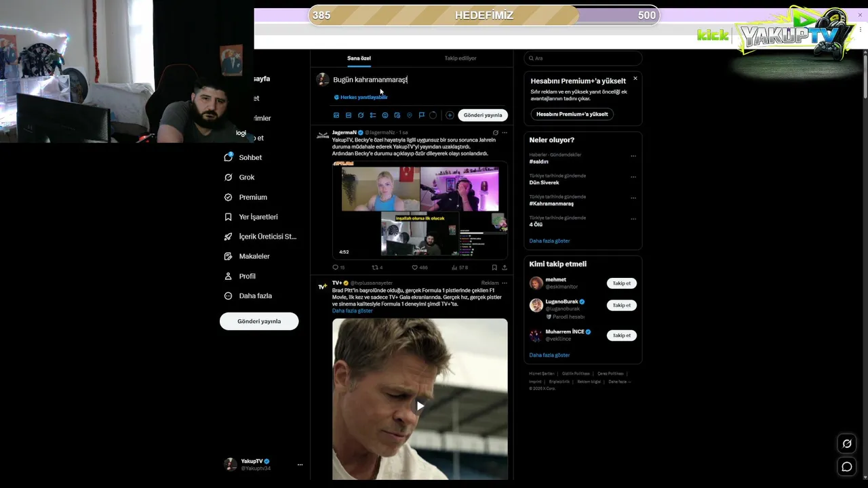Expand TV+ post with Daha fazla göster
Viewport: 868px width, 488px height.
[353, 310]
